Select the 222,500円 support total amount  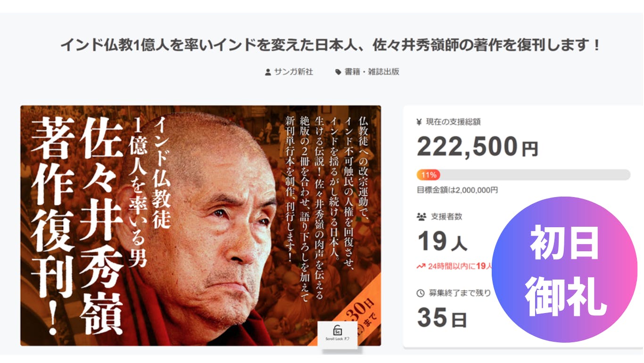point(477,147)
